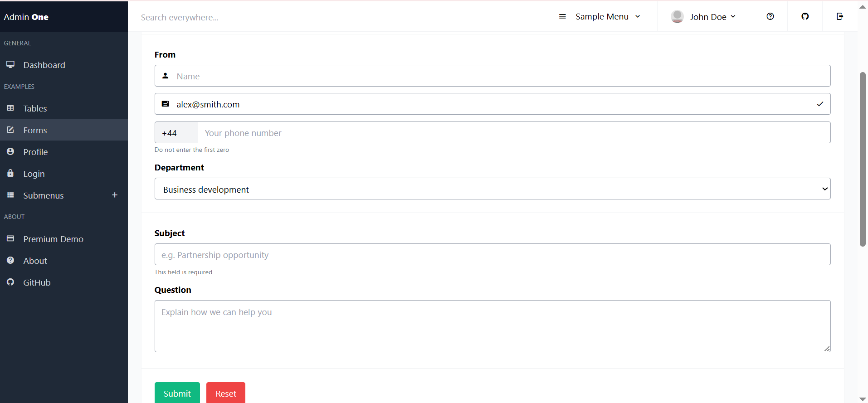Image resolution: width=868 pixels, height=403 pixels.
Task: Click the Profile user icon in sidebar
Action: click(10, 151)
